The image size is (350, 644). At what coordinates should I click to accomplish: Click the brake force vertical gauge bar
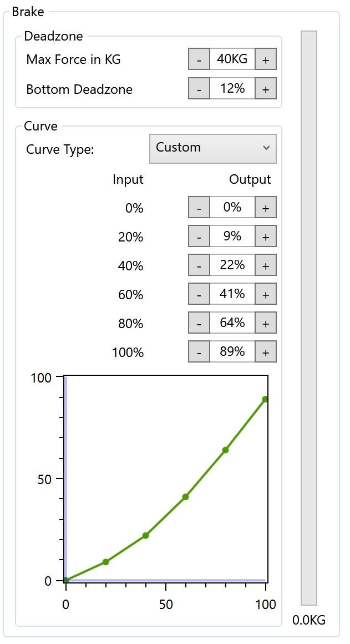[309, 318]
